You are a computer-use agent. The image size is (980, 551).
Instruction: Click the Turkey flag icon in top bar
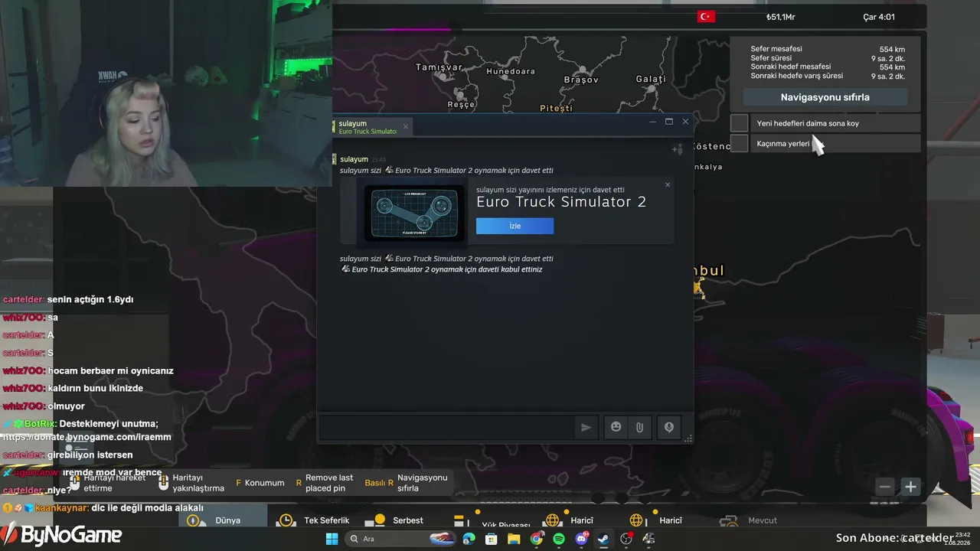[706, 16]
